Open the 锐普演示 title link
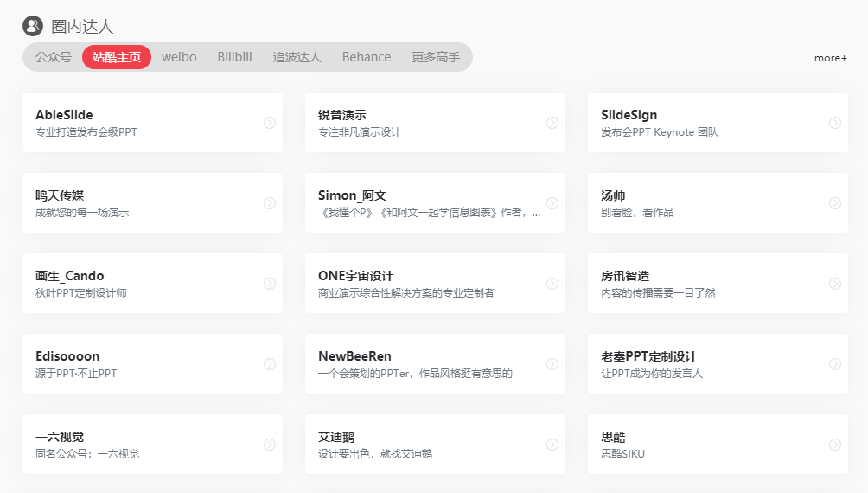868x493 pixels. tap(342, 115)
